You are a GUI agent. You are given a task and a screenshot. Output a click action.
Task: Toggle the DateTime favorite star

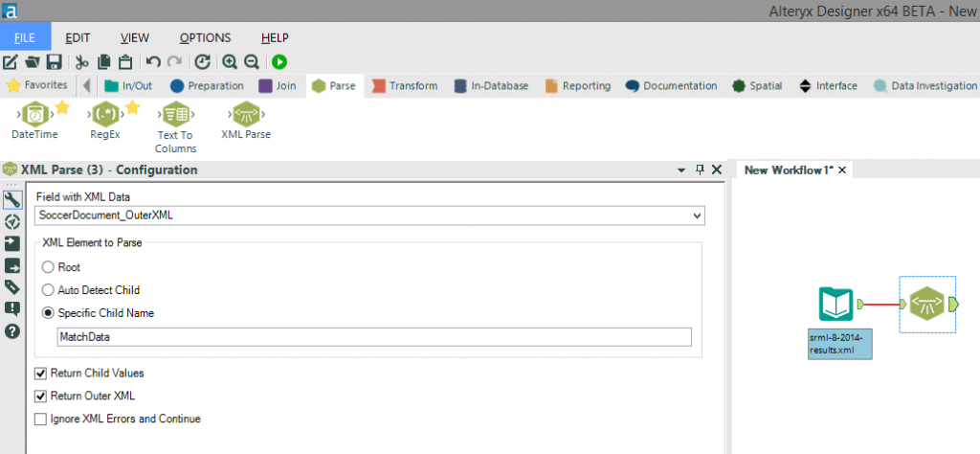coord(62,107)
